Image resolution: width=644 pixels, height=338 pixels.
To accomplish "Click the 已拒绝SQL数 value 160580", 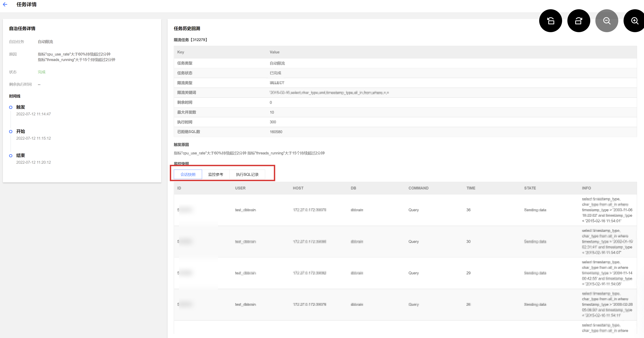I will coord(276,132).
